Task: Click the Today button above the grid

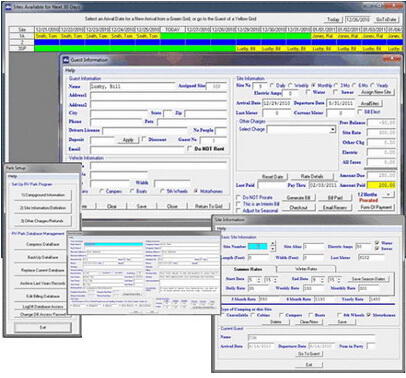Action: click(x=333, y=20)
